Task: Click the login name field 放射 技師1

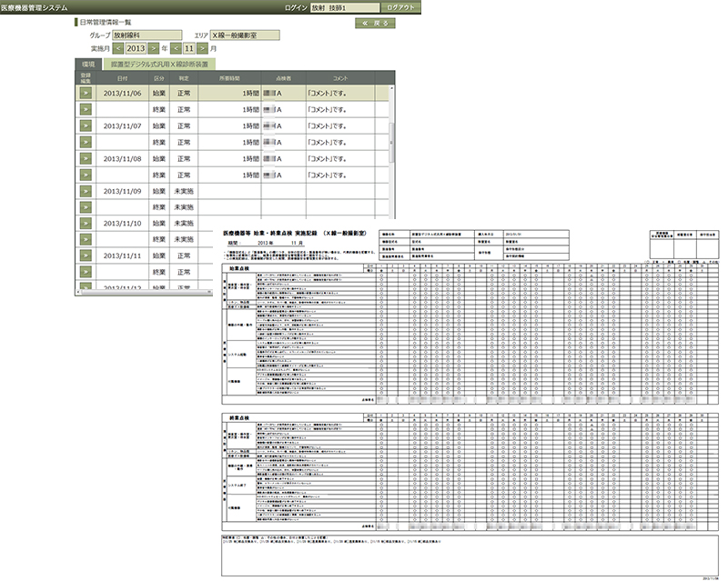Action: (345, 8)
